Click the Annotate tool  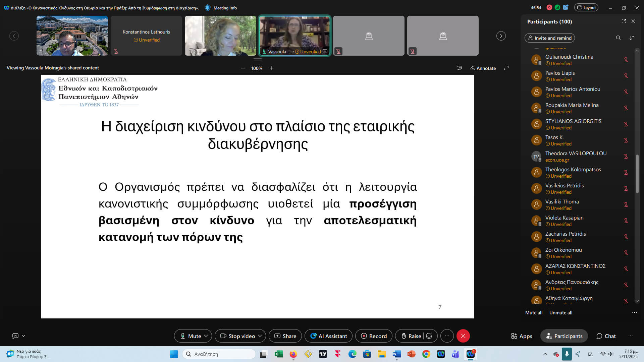point(483,68)
